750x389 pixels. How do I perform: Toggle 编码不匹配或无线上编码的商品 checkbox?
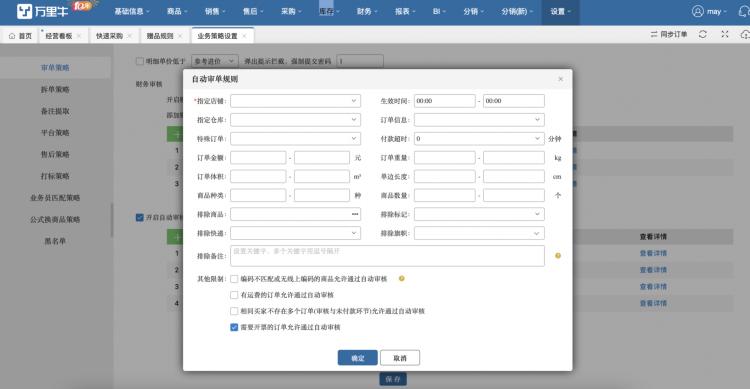[234, 279]
